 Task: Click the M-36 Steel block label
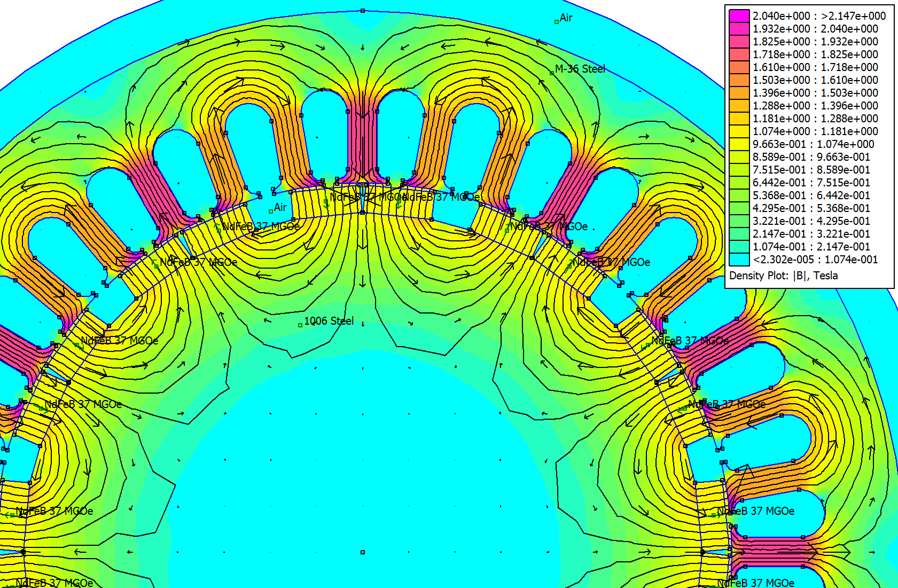tap(580, 69)
